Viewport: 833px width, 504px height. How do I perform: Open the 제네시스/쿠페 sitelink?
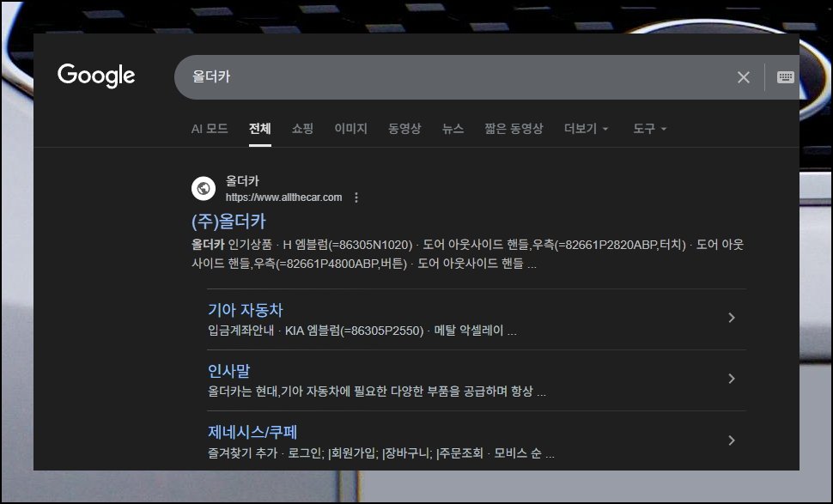click(252, 432)
